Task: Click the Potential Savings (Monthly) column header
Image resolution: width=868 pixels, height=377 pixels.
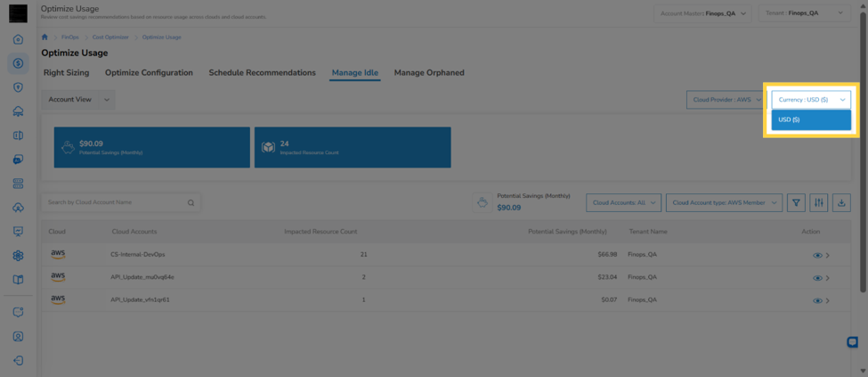Action: tap(567, 231)
